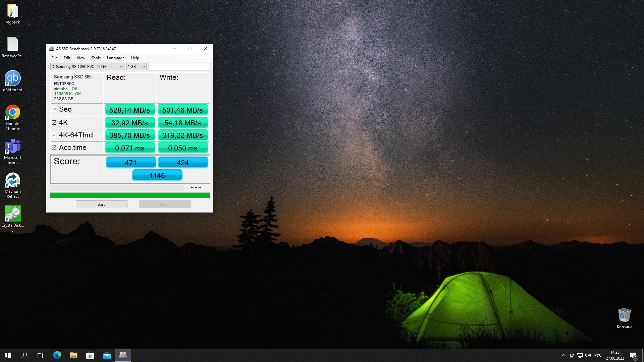
Task: Open the Tools menu
Action: [96, 58]
